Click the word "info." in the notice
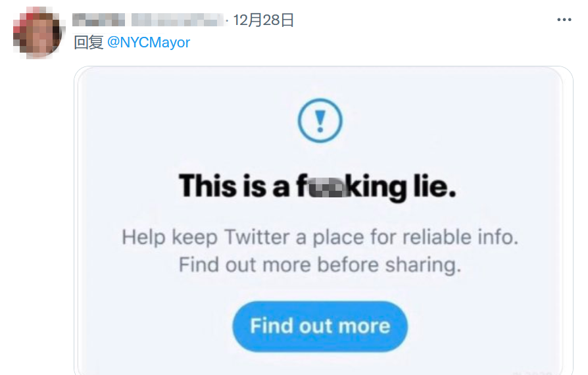This screenshot has width=588, height=375. [x=497, y=238]
